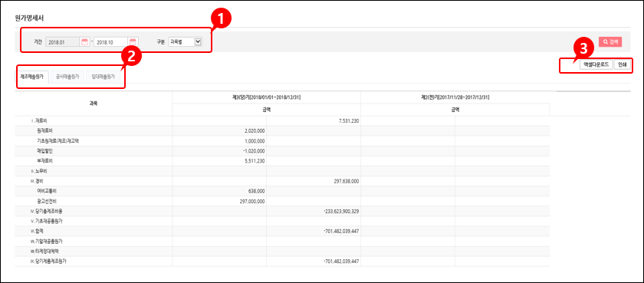644x283 pixels.
Task: Click the amount 5,511,230
Action: pos(255,161)
